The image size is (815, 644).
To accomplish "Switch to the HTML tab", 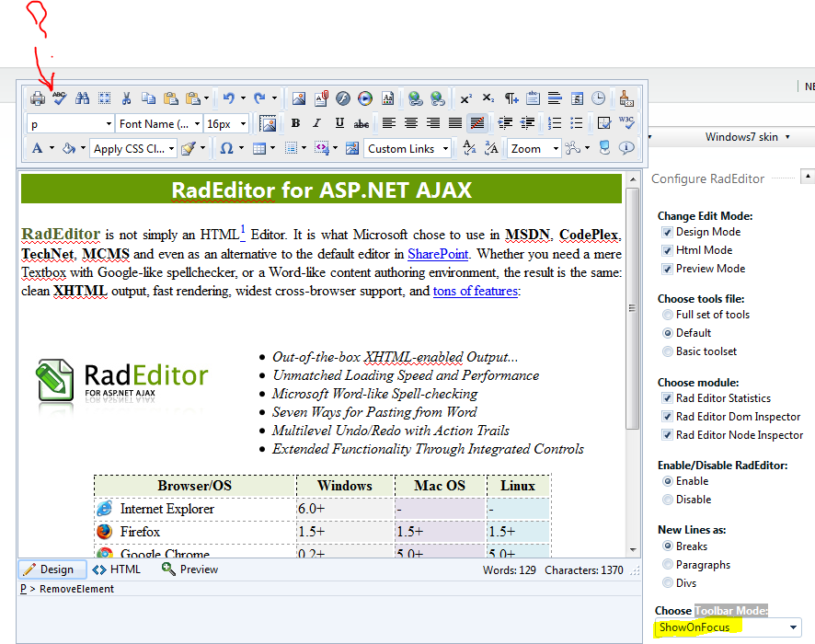I will (x=117, y=569).
